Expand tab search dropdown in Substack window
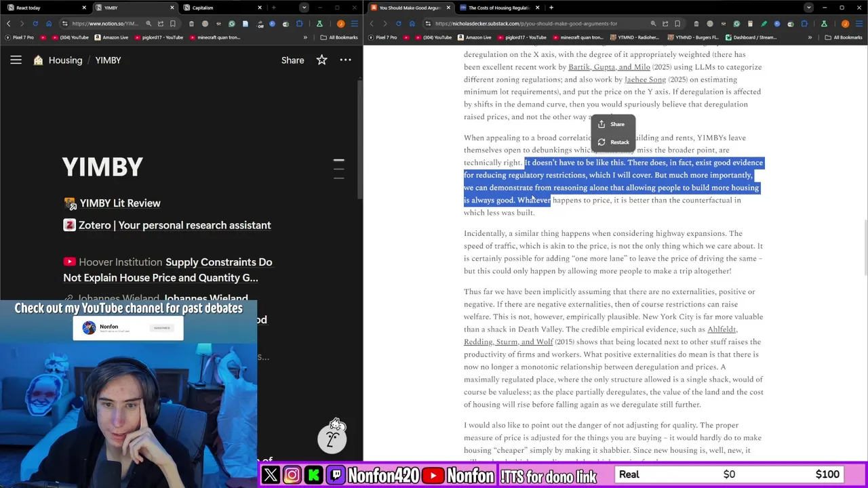 [808, 7]
